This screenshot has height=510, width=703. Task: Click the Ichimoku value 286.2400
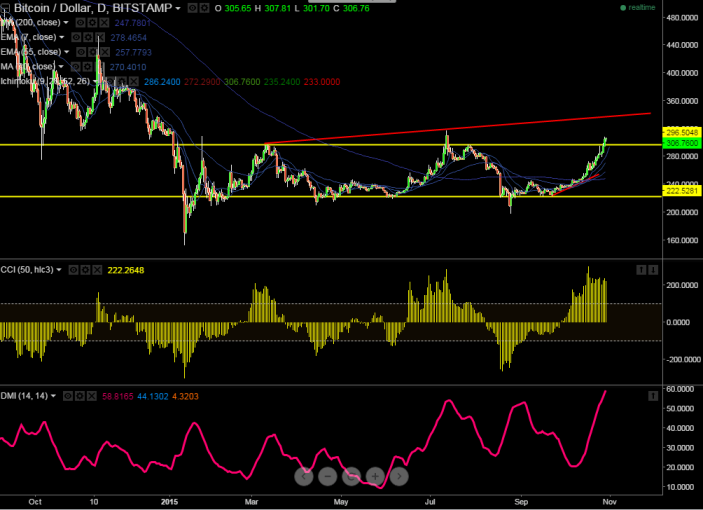pyautogui.click(x=162, y=82)
